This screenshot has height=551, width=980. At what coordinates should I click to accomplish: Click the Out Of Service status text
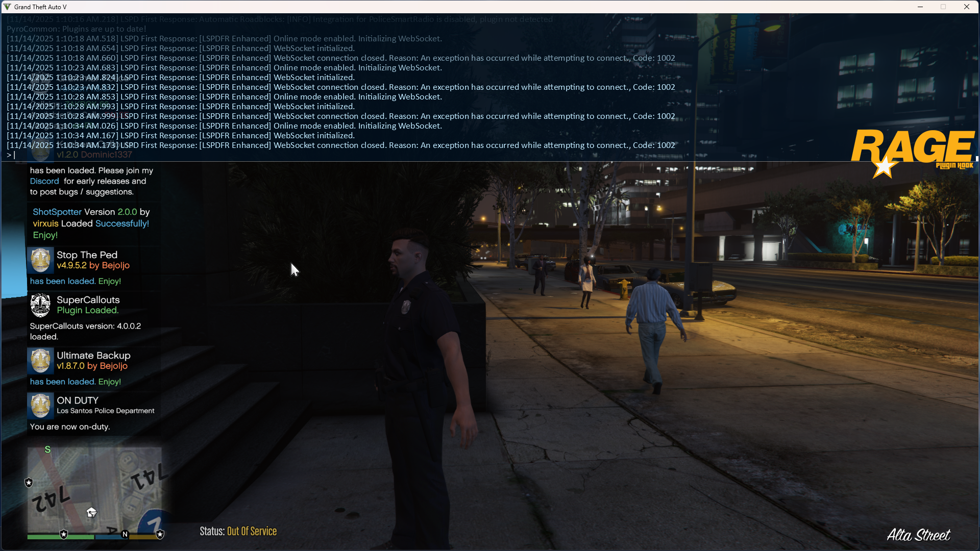click(x=252, y=531)
